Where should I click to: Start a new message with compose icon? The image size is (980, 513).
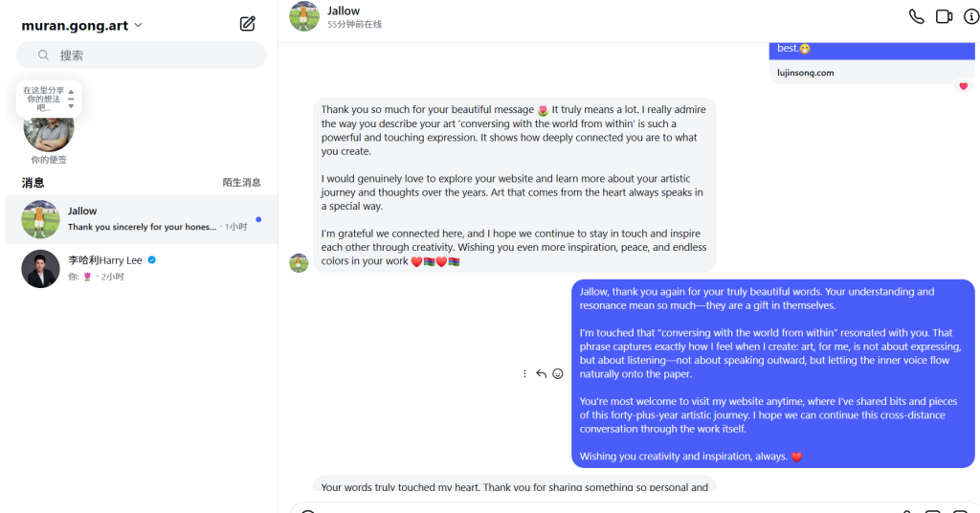(x=248, y=24)
